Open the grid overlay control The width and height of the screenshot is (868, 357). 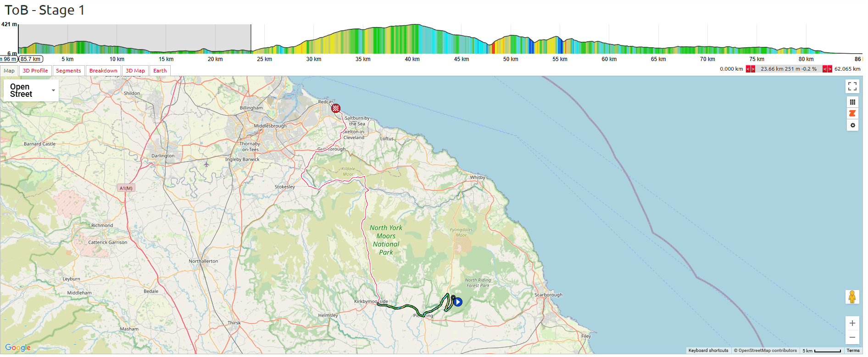coord(852,102)
